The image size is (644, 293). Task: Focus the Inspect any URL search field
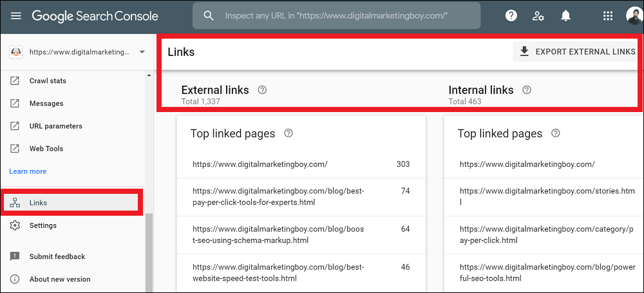click(x=336, y=15)
